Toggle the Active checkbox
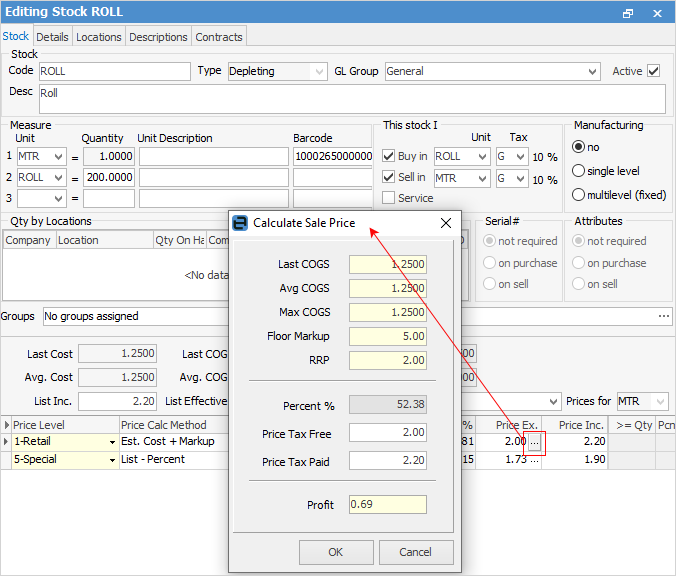676x576 pixels. pyautogui.click(x=654, y=71)
